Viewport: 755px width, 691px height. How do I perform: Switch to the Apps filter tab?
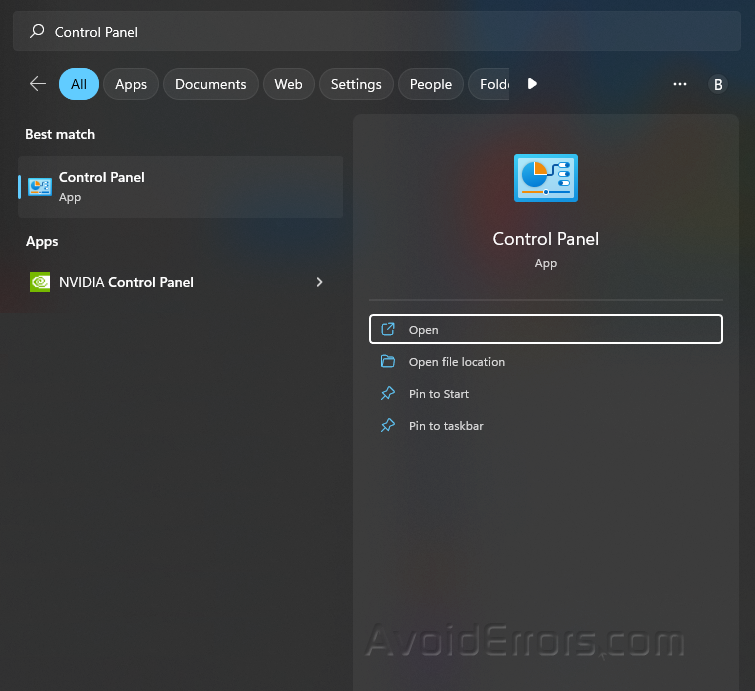pos(131,84)
